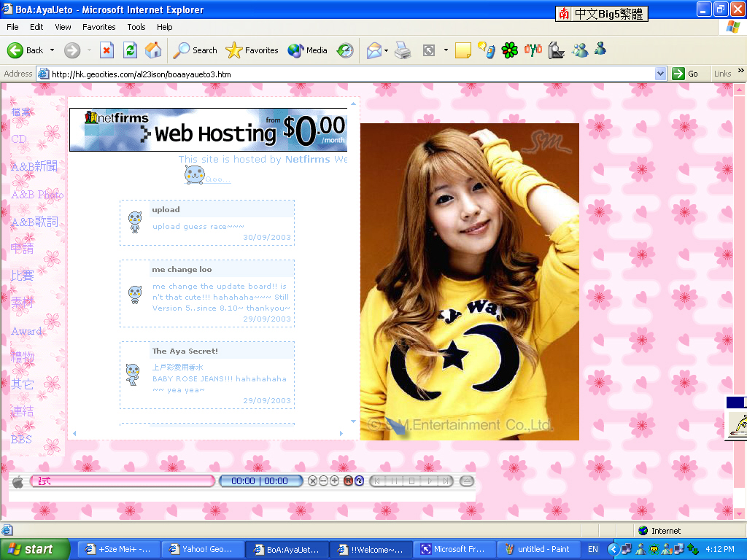Go back with the Back button
The image size is (747, 560).
[x=25, y=50]
